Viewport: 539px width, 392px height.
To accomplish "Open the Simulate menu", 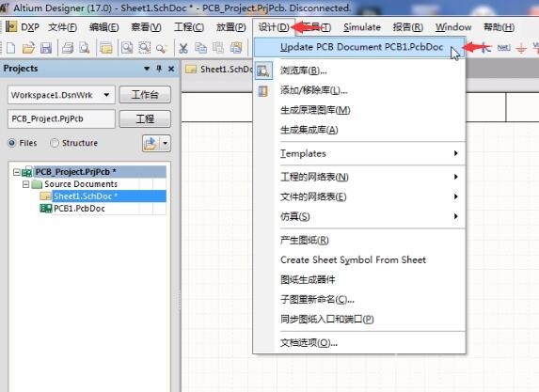I will tap(362, 27).
